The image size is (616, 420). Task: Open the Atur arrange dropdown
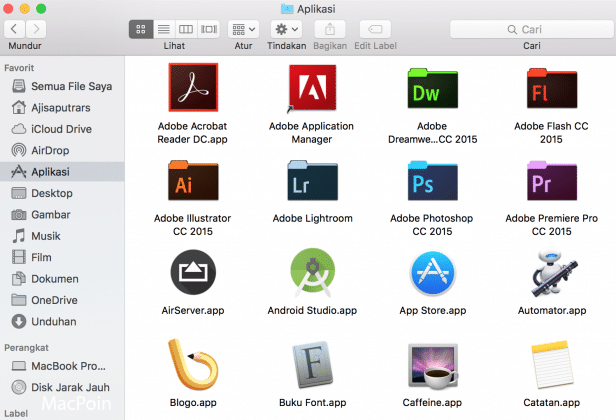[x=243, y=29]
